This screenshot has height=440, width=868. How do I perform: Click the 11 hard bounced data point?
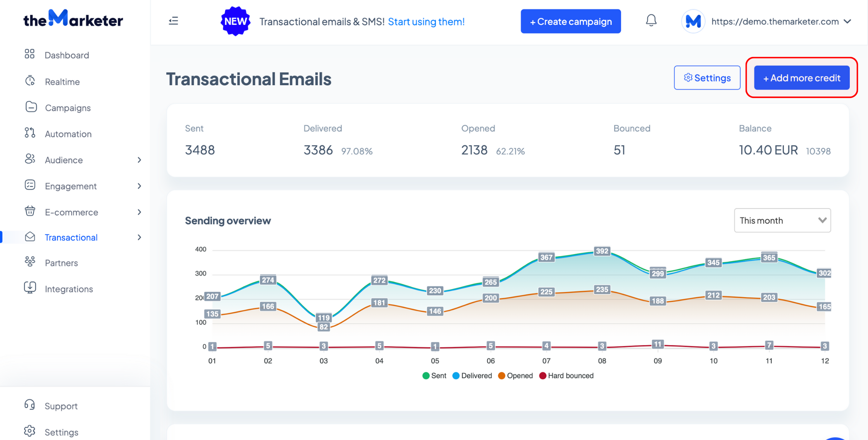pyautogui.click(x=658, y=344)
